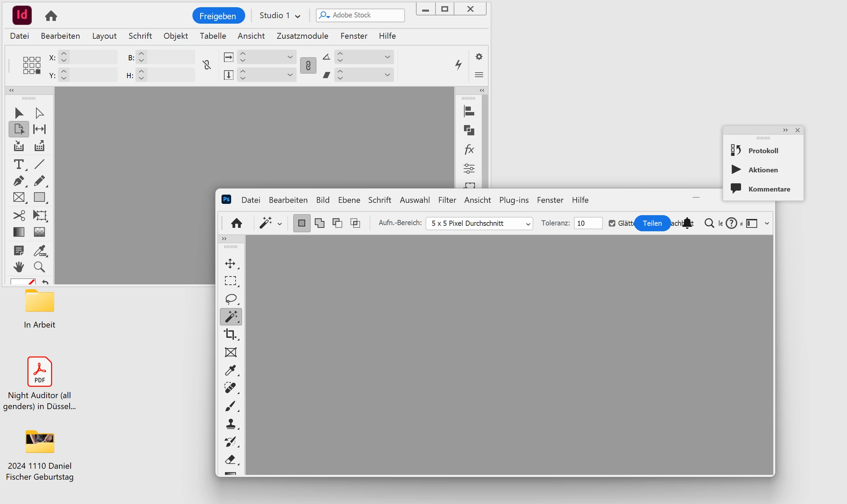Select the Scissors tool in InDesign
847x504 pixels.
point(19,215)
